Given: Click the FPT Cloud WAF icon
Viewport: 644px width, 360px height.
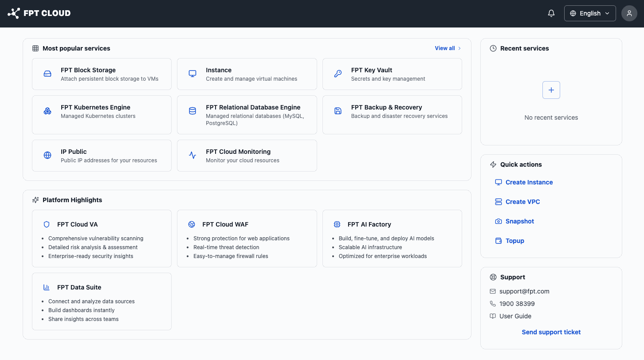Looking at the screenshot, I should [x=192, y=224].
